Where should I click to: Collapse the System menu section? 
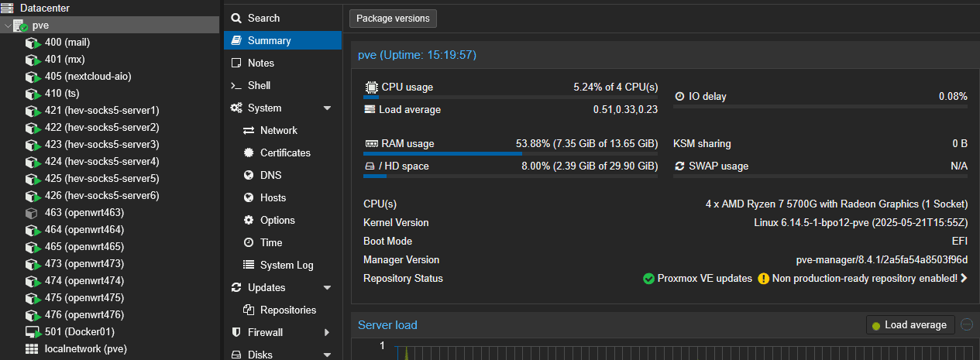(327, 108)
